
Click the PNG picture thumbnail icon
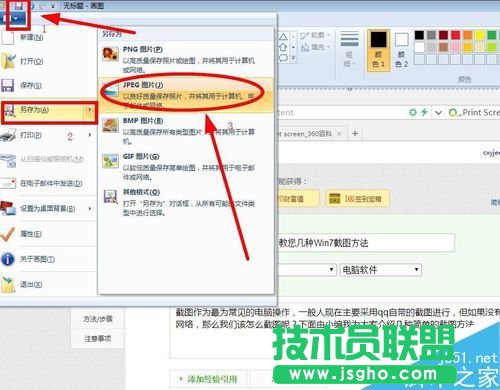(x=110, y=54)
